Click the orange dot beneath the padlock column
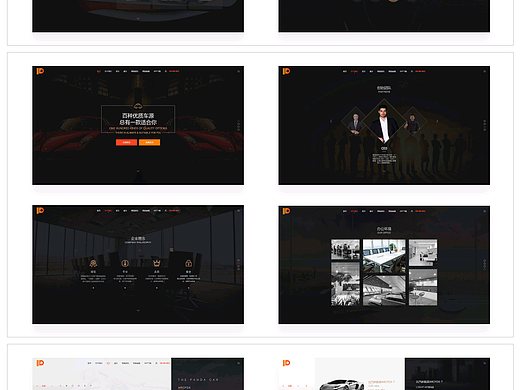 [x=188, y=288]
